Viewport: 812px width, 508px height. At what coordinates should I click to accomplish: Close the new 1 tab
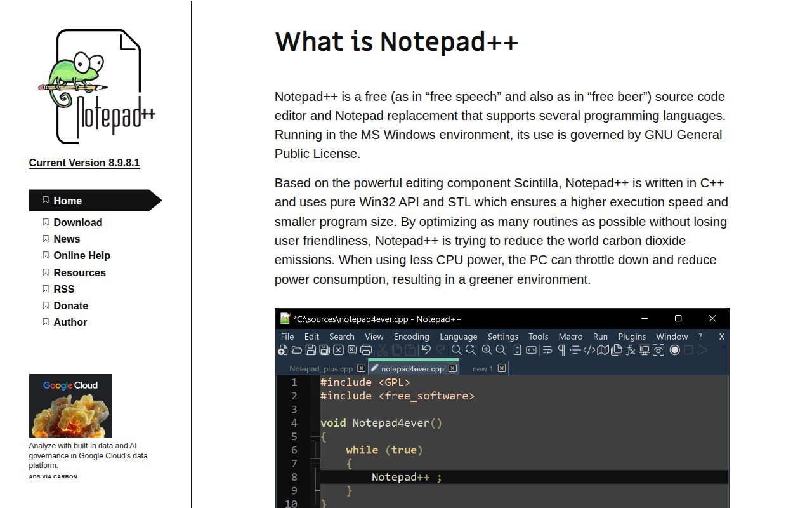[502, 368]
